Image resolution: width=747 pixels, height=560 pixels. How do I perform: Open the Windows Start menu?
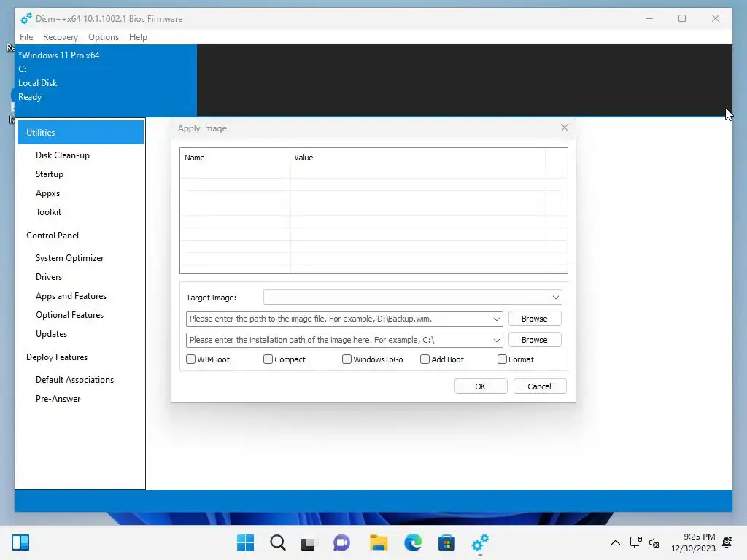pos(245,542)
